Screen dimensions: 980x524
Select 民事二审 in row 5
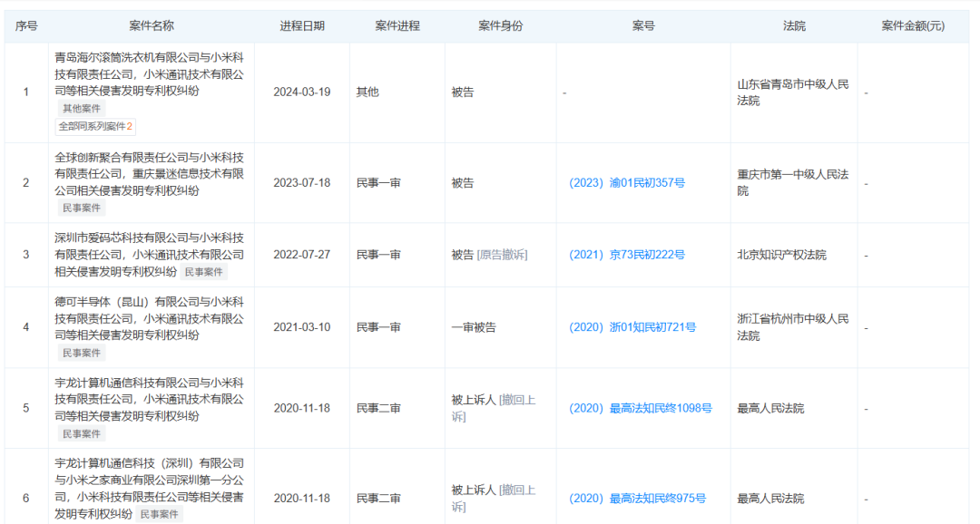tap(378, 409)
